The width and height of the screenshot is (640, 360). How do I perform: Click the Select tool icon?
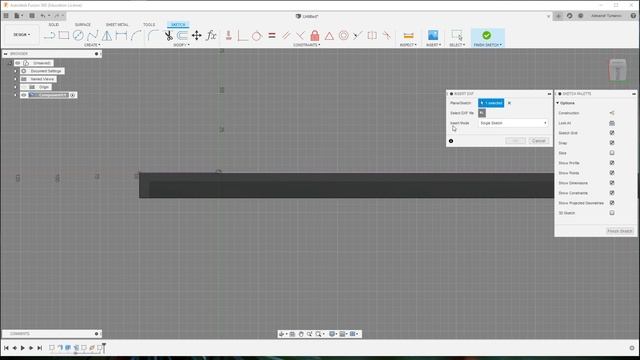[x=457, y=36]
